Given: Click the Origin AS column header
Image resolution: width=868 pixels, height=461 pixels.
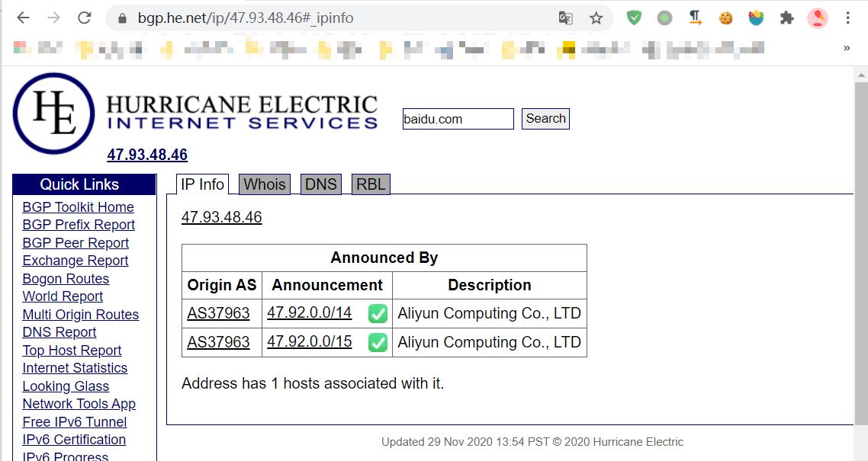Looking at the screenshot, I should point(222,285).
